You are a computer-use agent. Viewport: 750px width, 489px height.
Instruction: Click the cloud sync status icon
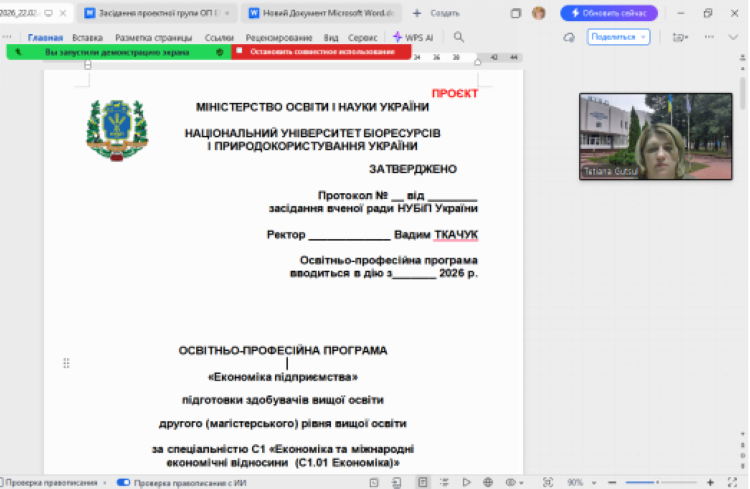click(x=569, y=37)
